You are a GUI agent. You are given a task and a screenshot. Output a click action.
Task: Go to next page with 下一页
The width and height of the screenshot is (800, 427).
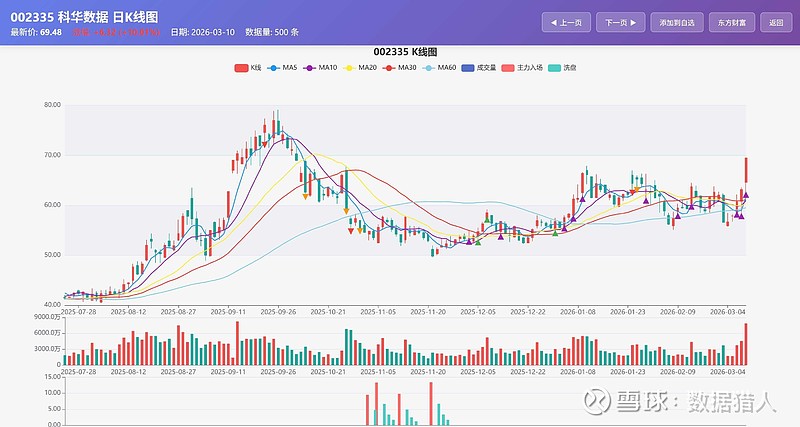pyautogui.click(x=620, y=22)
